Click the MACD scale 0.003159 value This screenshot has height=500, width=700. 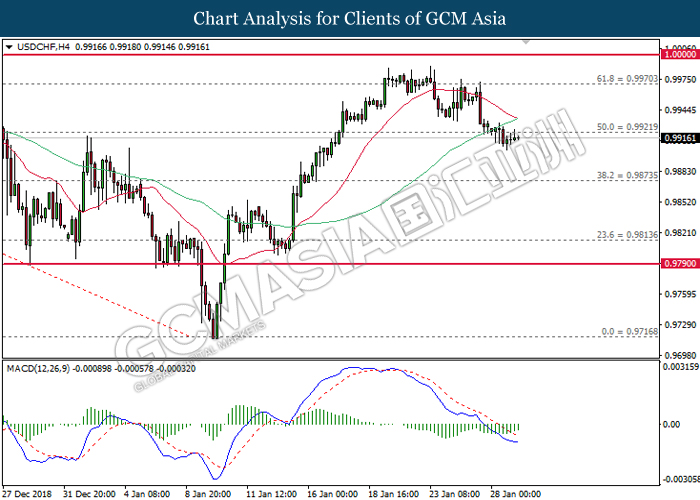click(x=681, y=367)
